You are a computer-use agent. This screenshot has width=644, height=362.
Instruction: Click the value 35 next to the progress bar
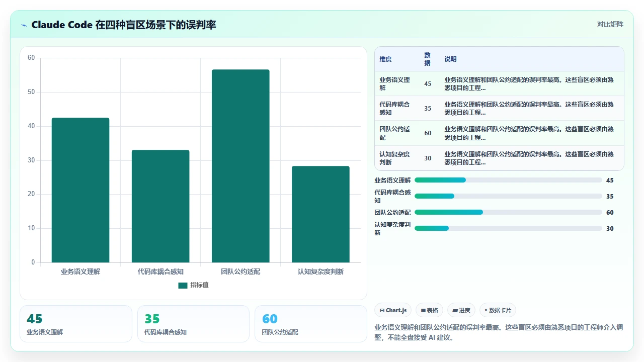click(610, 196)
